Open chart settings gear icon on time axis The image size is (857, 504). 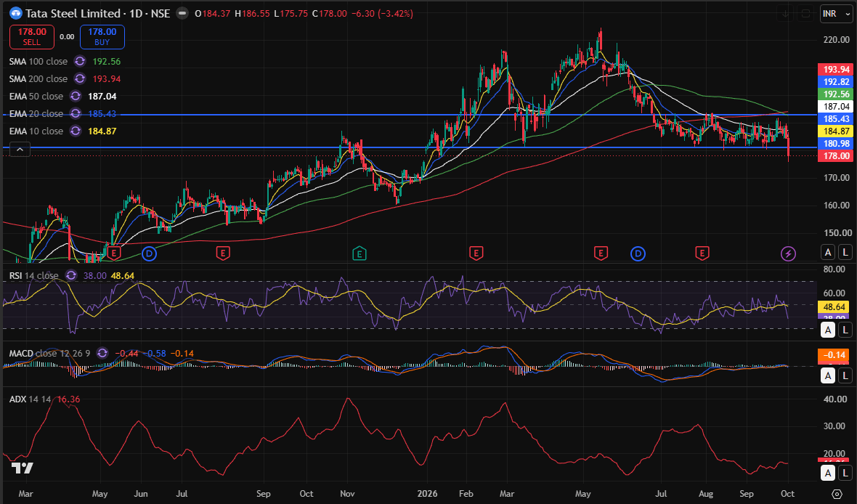tap(836, 494)
